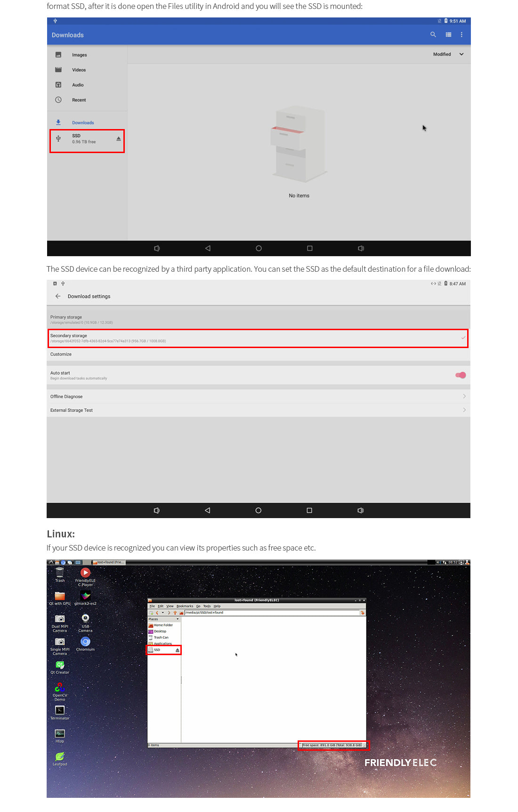Open External Storage Test chevron
This screenshot has width=518, height=812.
[x=464, y=410]
